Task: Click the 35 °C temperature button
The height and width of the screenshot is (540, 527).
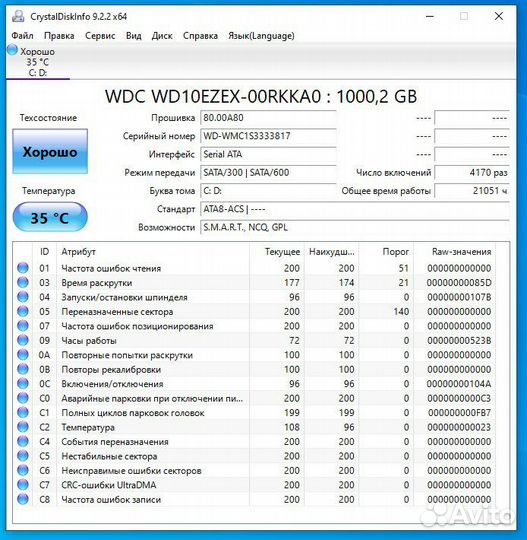Action: click(50, 217)
